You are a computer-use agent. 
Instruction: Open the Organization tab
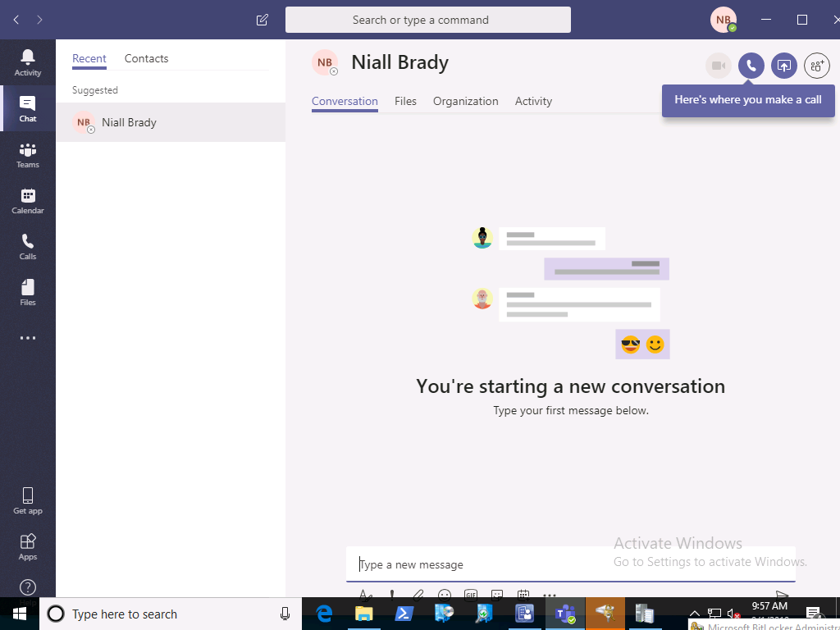tap(466, 101)
